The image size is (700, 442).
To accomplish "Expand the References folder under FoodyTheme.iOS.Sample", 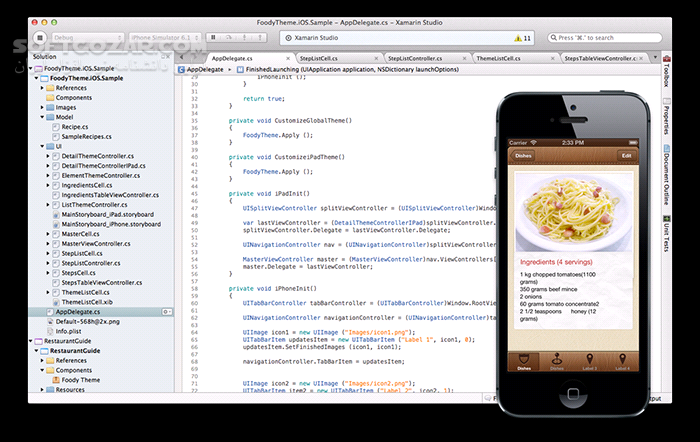I will (42, 88).
